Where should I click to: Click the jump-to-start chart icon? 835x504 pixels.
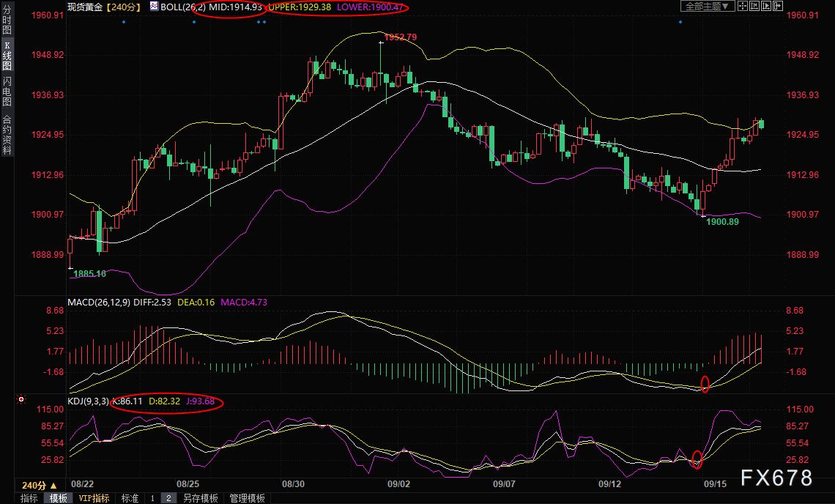point(754,7)
